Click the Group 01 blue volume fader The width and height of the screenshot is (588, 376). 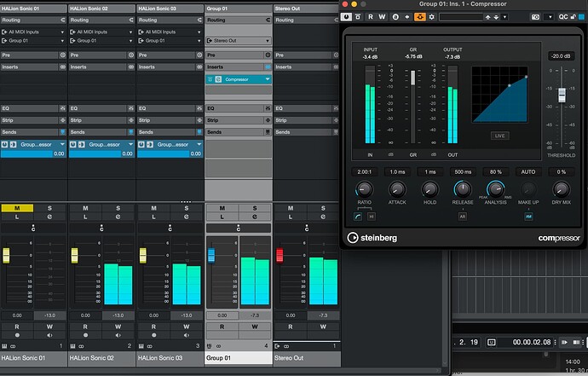(212, 255)
